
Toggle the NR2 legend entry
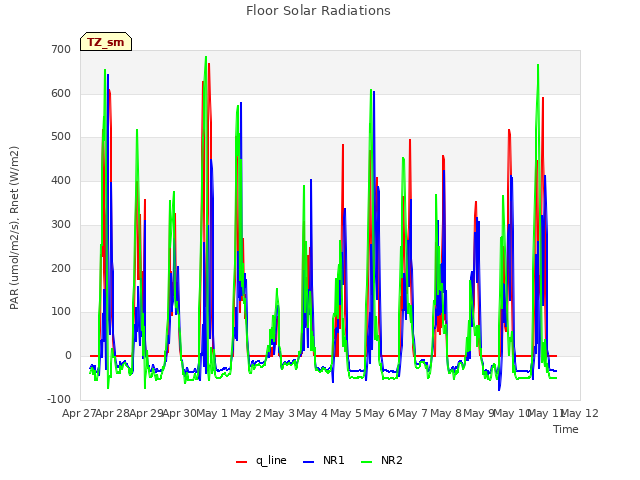(382, 461)
